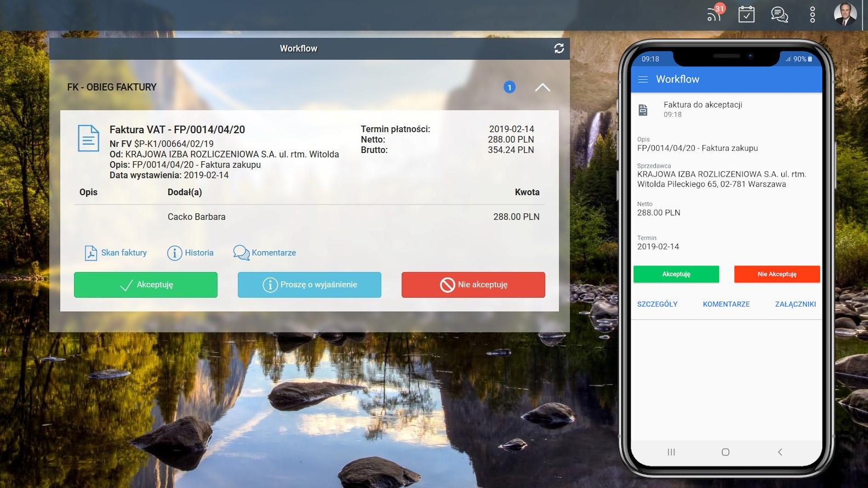Click the document icon beside Faktura do akceptacji
The image size is (868, 488).
click(643, 110)
